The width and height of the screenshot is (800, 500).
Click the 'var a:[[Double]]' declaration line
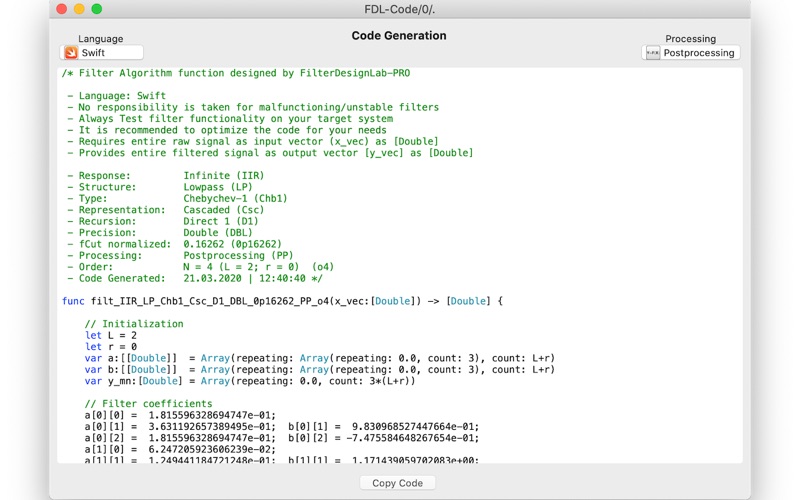[x=320, y=358]
